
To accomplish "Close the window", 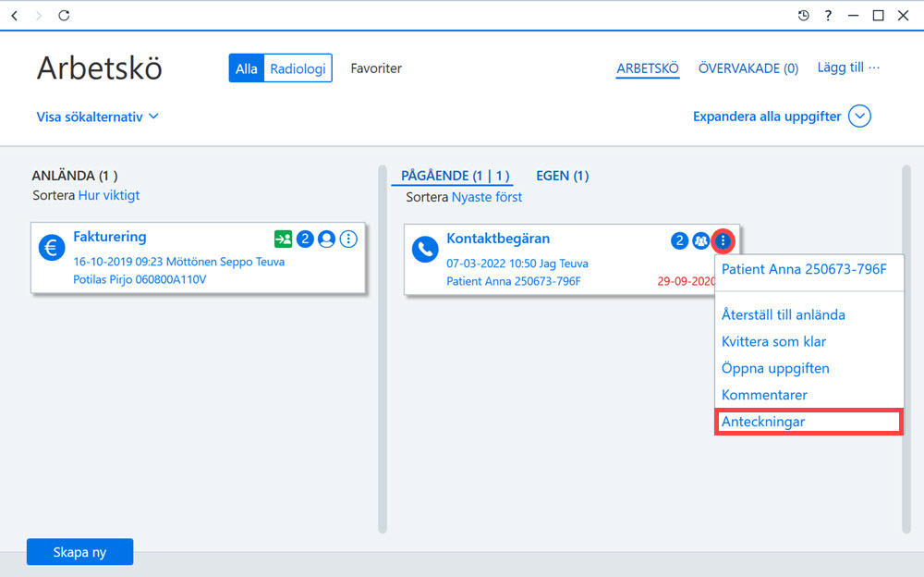I will [x=903, y=16].
